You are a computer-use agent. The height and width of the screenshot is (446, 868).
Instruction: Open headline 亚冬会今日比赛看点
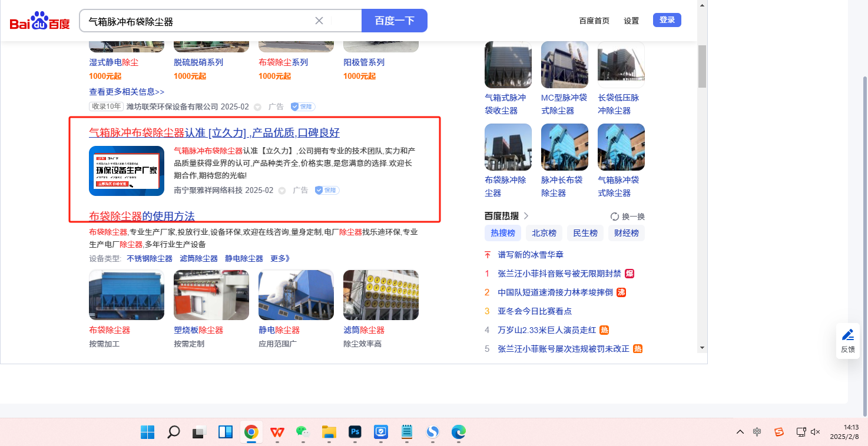coord(535,311)
